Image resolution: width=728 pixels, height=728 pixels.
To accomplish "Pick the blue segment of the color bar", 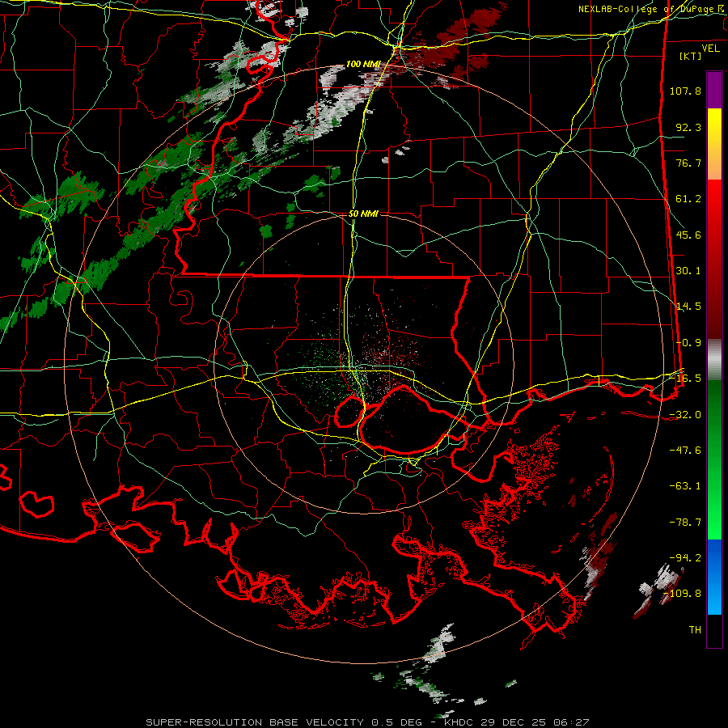I will click(714, 577).
